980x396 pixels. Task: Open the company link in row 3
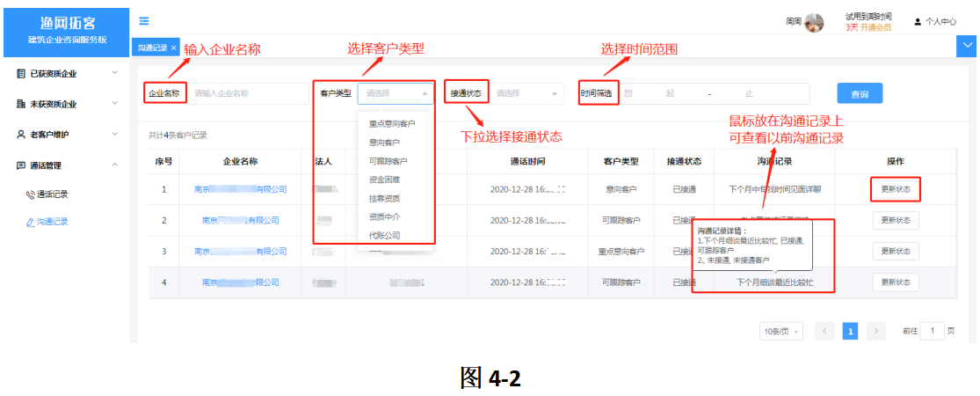coord(241,252)
